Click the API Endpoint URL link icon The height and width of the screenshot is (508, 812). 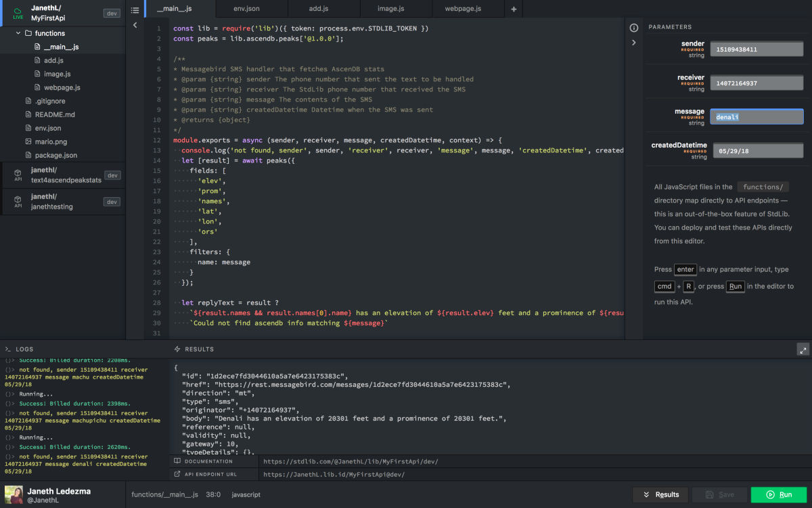coord(178,475)
